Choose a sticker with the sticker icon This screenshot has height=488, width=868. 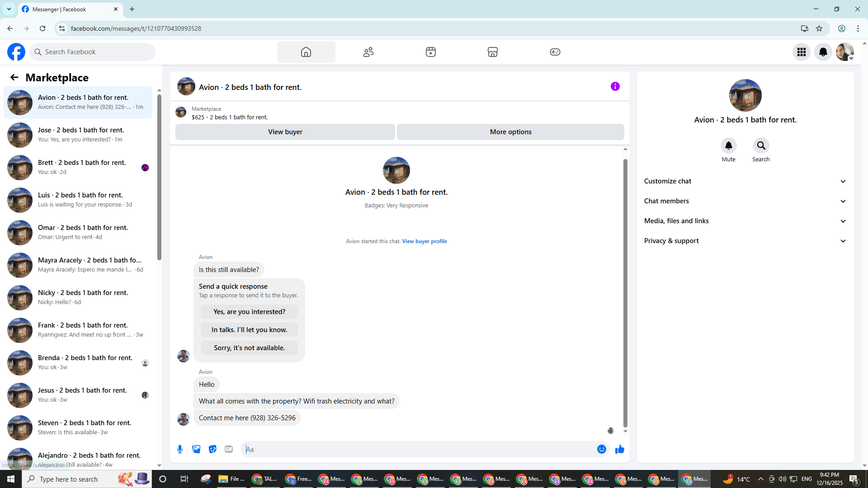point(212,449)
